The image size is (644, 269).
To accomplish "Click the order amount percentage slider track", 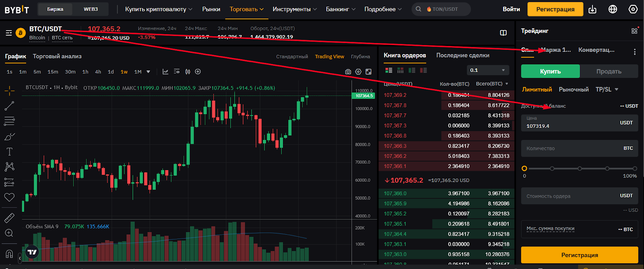I will [580, 168].
